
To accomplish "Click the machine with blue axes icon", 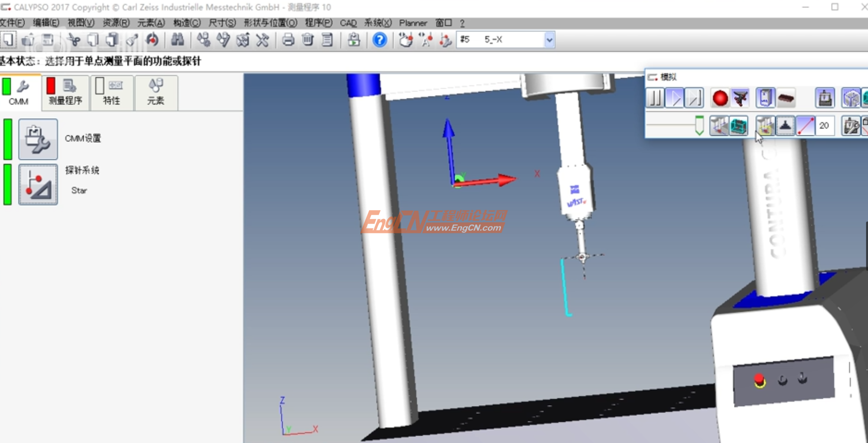I will [x=719, y=126].
